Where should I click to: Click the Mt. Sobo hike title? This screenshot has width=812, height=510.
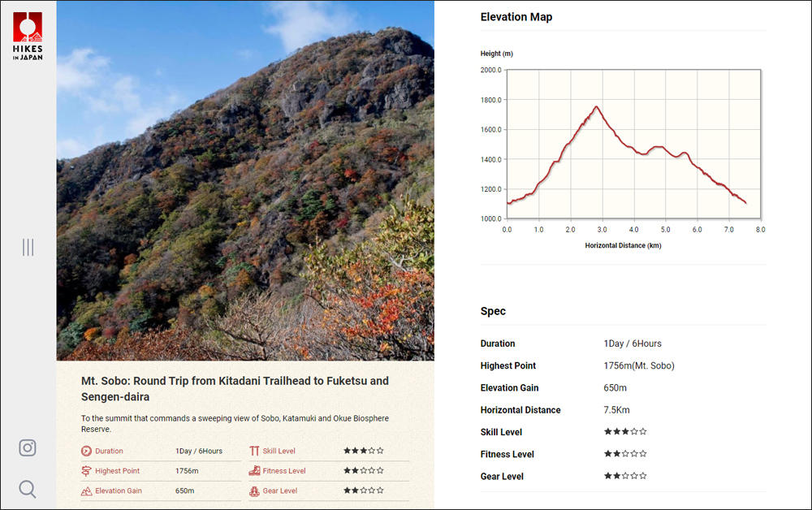(x=235, y=388)
